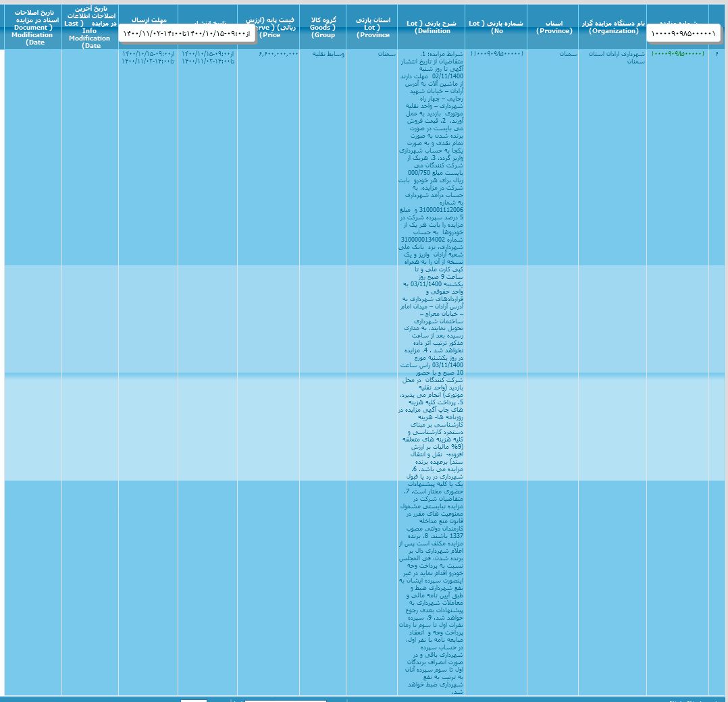
Task: Click the send deadline date cell
Action: [x=148, y=57]
